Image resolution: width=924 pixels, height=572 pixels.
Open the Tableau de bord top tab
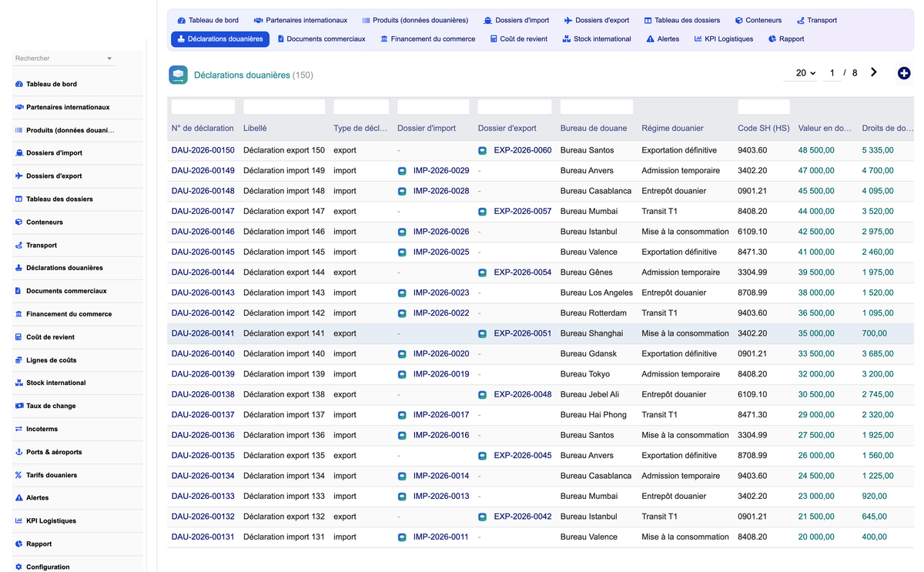click(208, 21)
